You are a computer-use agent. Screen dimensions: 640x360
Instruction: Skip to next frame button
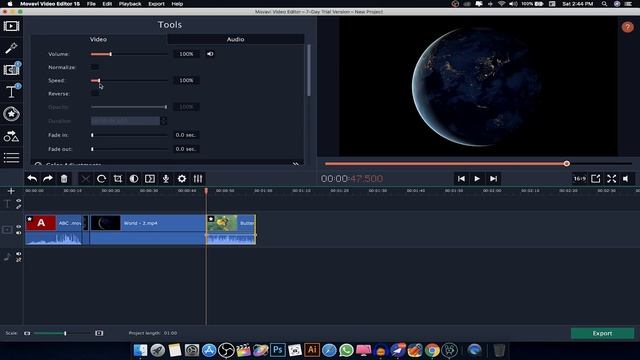(493, 179)
